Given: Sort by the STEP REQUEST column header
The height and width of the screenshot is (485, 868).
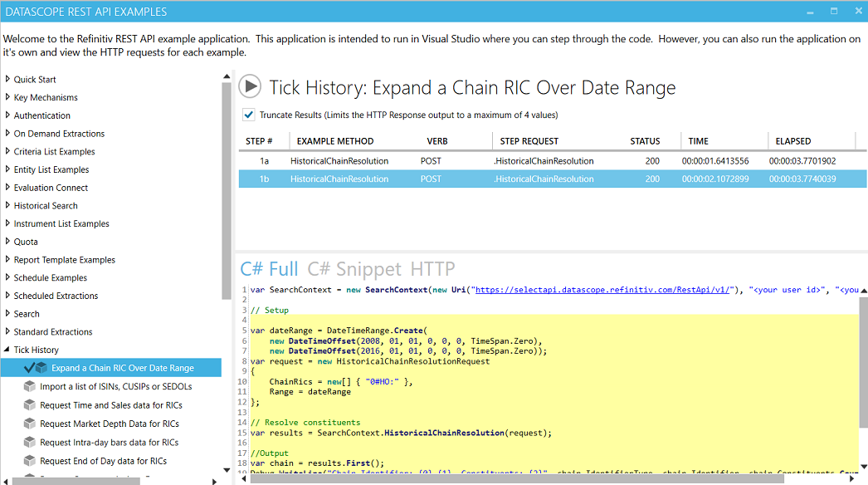Looking at the screenshot, I should 529,141.
